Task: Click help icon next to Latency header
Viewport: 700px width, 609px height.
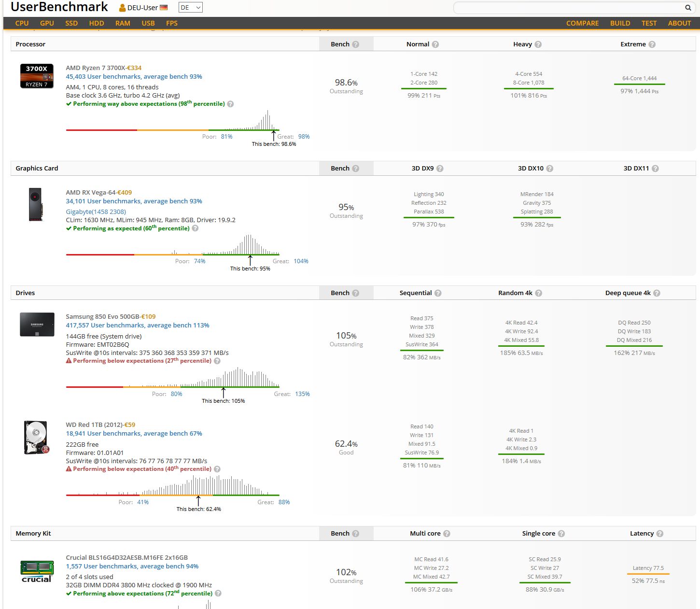Action: (660, 534)
